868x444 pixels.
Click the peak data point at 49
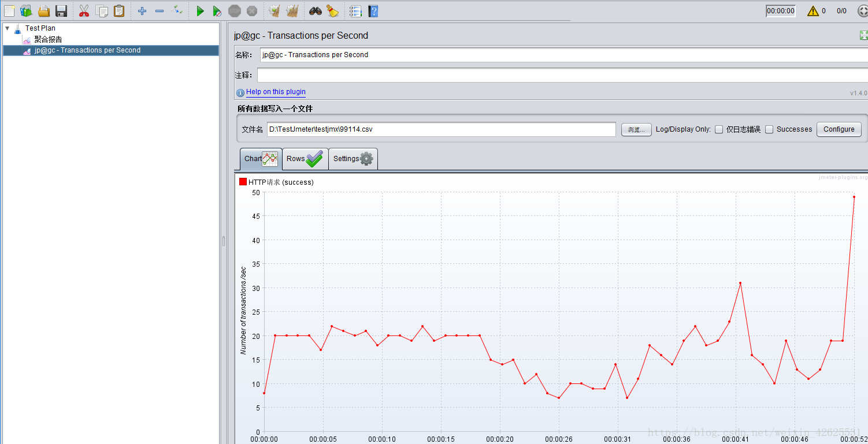click(x=854, y=197)
